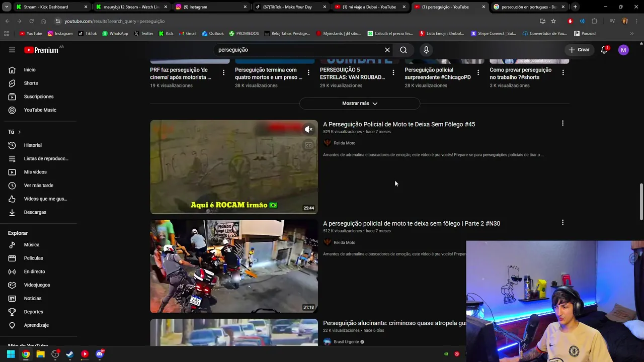Open the YouTube hamburger guide menu
644x362 pixels.
tap(12, 50)
